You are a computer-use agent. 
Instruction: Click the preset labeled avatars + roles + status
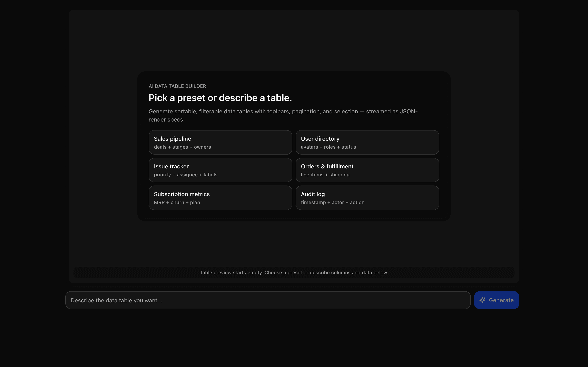[x=329, y=147]
